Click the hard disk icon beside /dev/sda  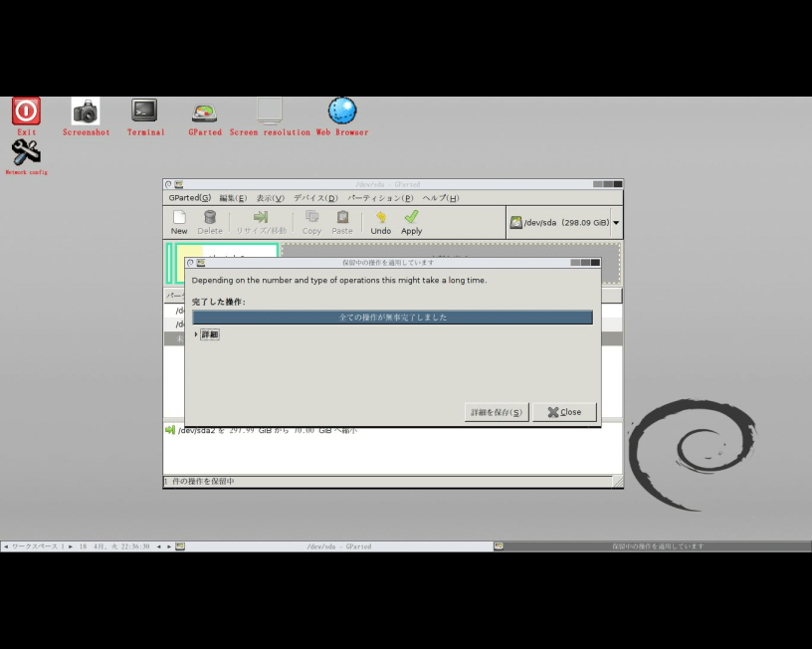515,223
